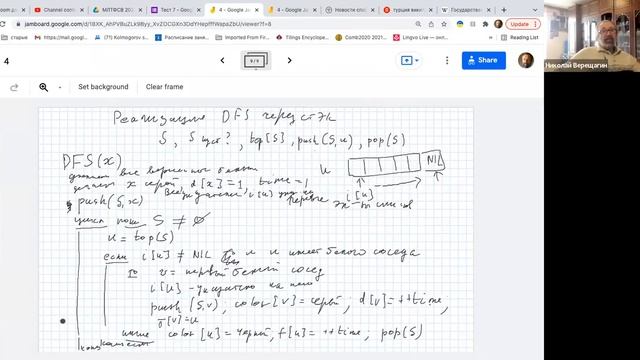Close the active 4 - Google Jamboard tab
This screenshot has width=640, height=360.
[x=257, y=10]
